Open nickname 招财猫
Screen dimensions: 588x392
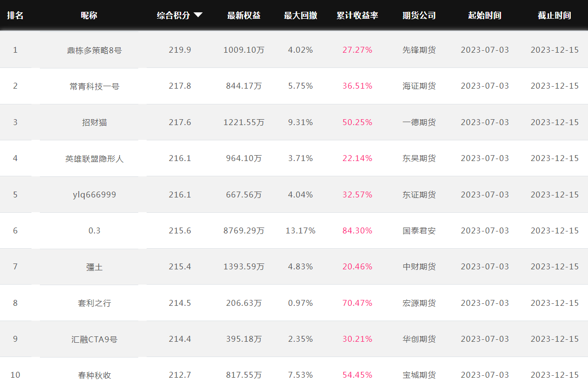click(94, 123)
